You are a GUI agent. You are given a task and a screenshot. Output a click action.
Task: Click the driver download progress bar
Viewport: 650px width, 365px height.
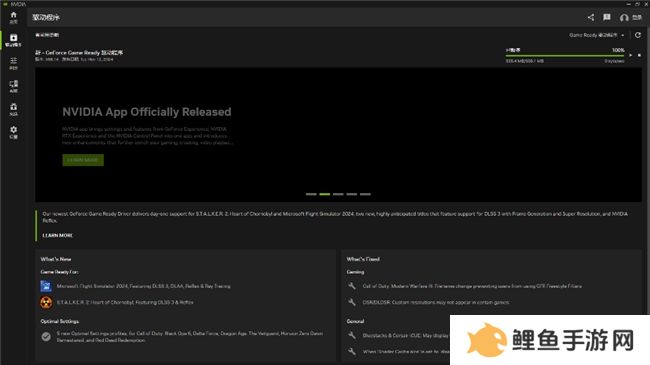pos(565,55)
